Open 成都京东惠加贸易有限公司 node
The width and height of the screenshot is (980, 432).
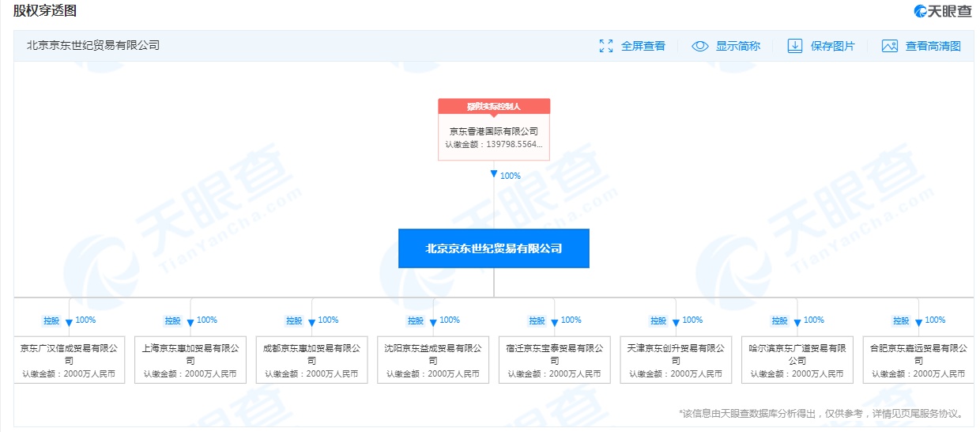click(311, 360)
